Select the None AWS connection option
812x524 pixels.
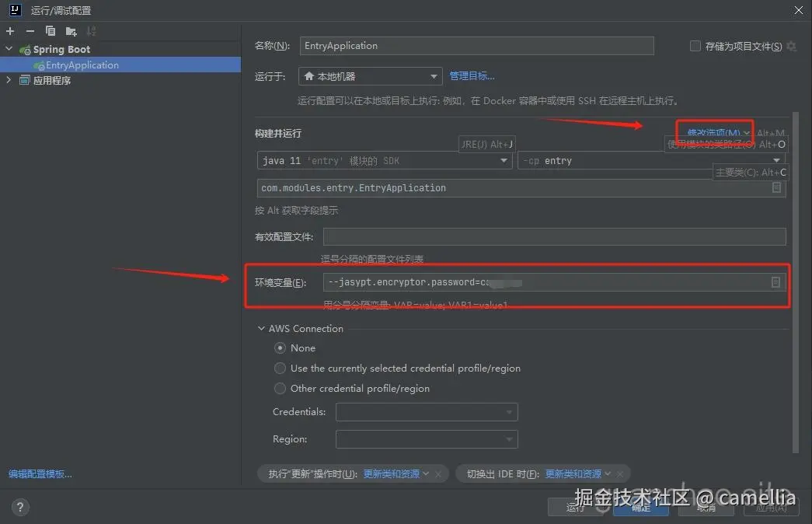(x=280, y=348)
